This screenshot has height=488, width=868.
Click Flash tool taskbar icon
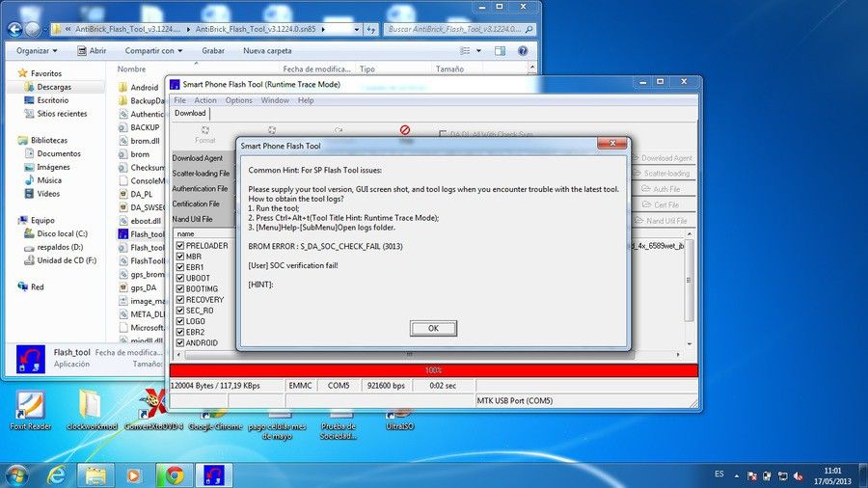tap(214, 475)
